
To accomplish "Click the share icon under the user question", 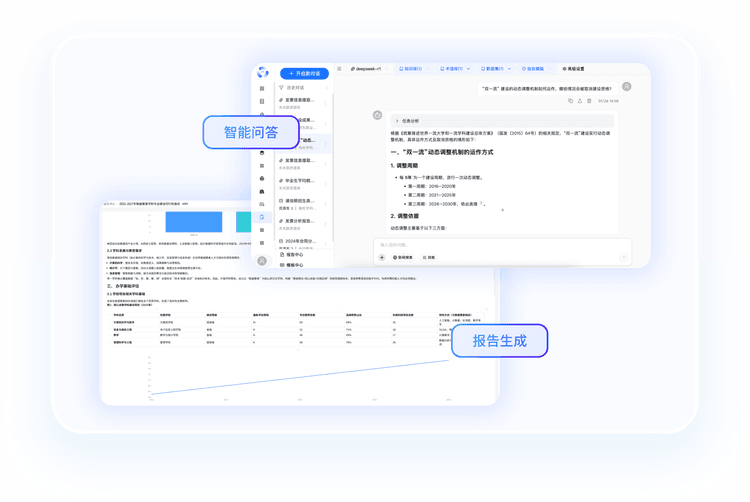I will pyautogui.click(x=580, y=101).
